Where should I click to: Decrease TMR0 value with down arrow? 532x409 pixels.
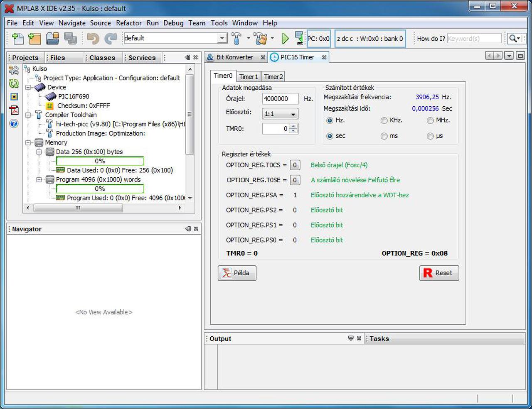click(x=294, y=131)
